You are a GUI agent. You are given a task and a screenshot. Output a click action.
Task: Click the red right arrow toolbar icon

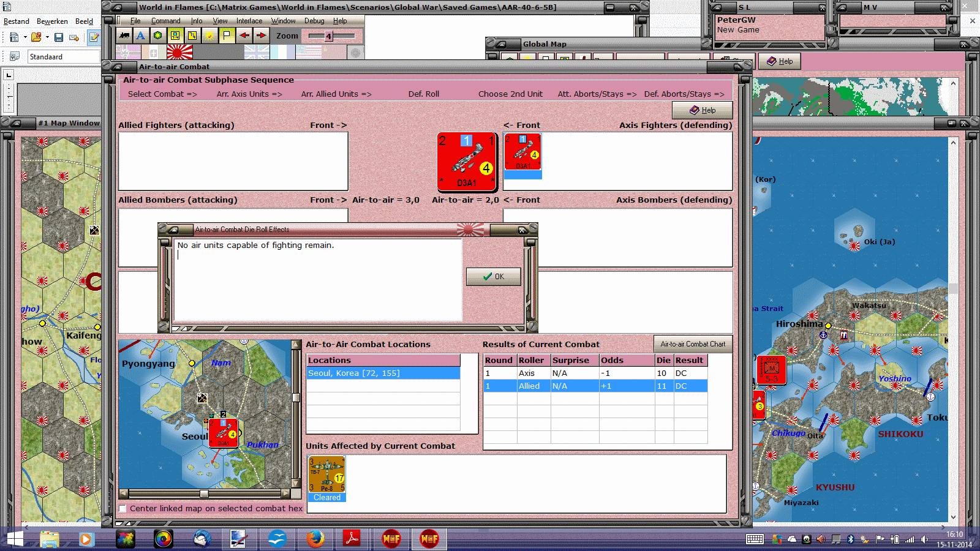262,36
